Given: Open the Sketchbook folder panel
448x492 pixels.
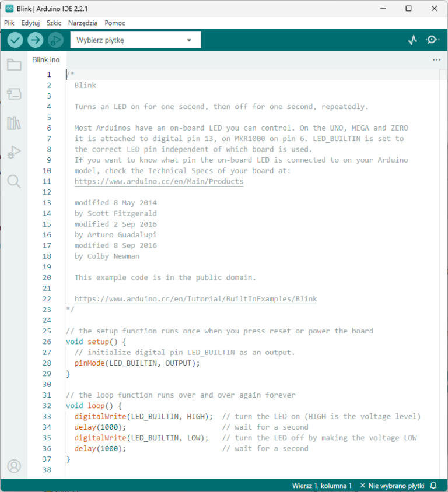Looking at the screenshot, I should click(x=14, y=65).
